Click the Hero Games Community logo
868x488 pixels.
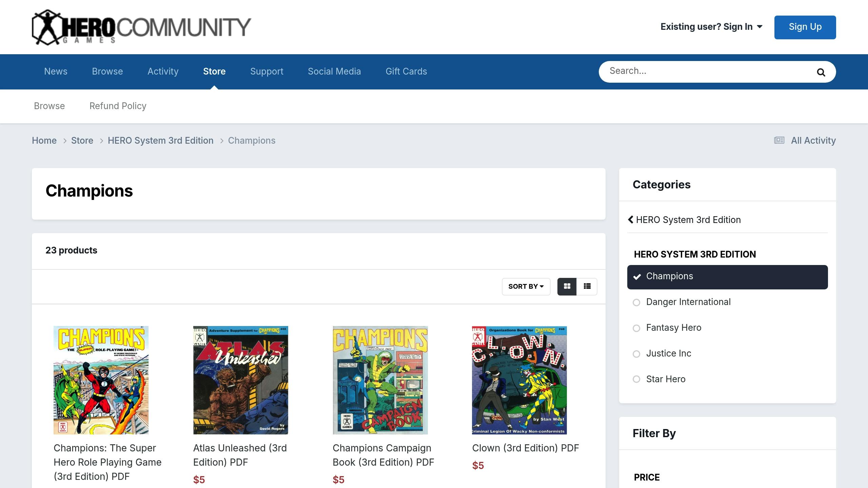point(141,27)
